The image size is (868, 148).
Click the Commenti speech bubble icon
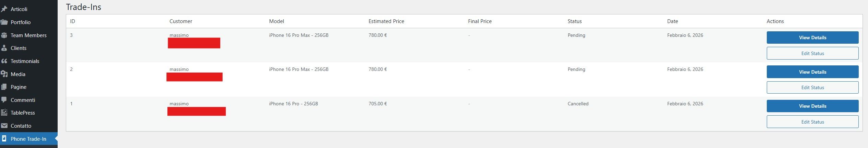point(4,100)
